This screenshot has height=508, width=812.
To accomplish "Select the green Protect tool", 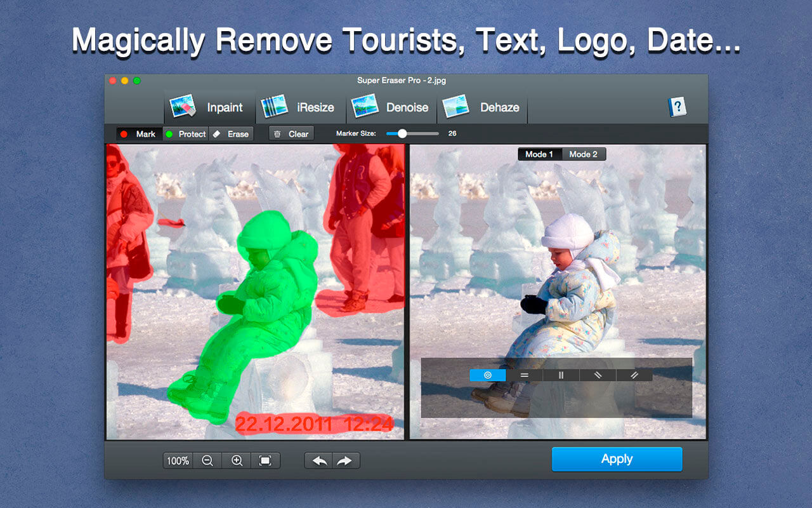I will (185, 134).
